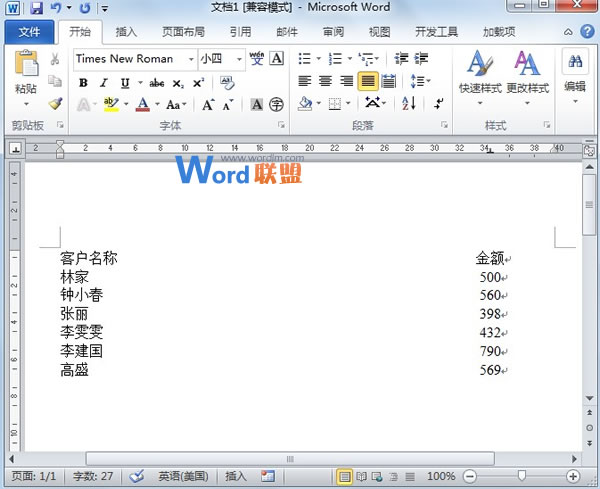Image resolution: width=600 pixels, height=489 pixels.
Task: Expand font color dropdown arrow
Action: (x=157, y=104)
